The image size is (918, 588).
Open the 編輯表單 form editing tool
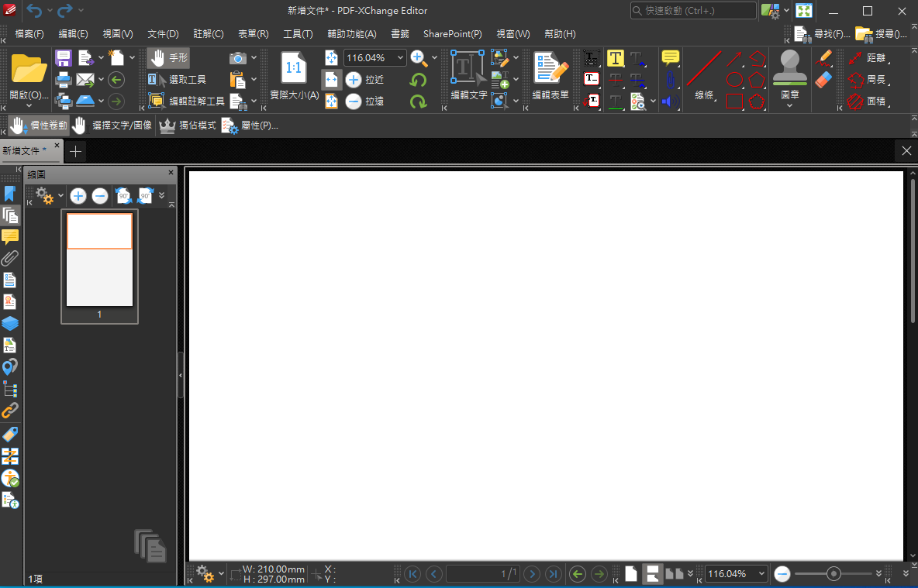coord(550,72)
